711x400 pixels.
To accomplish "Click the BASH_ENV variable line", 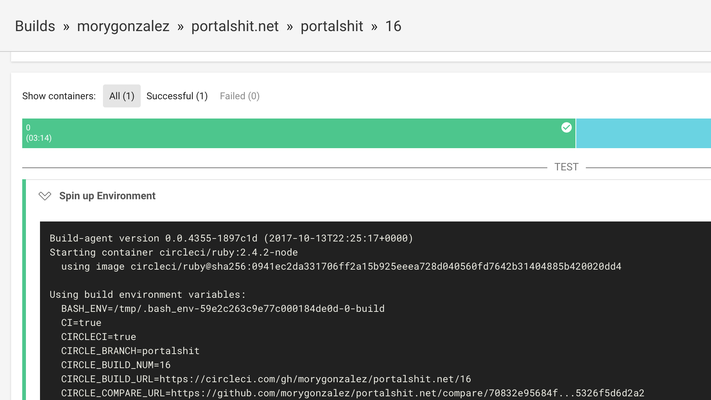I will 223,308.
